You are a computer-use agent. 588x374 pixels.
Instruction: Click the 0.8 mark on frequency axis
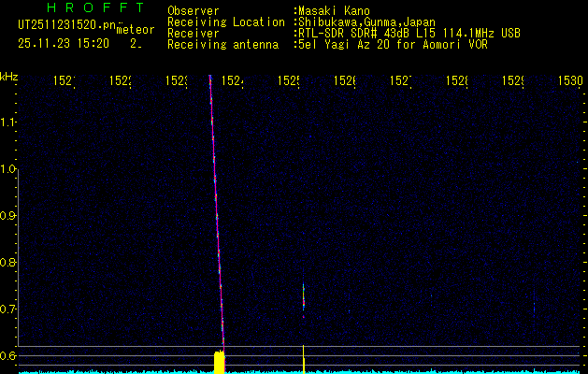(8, 262)
